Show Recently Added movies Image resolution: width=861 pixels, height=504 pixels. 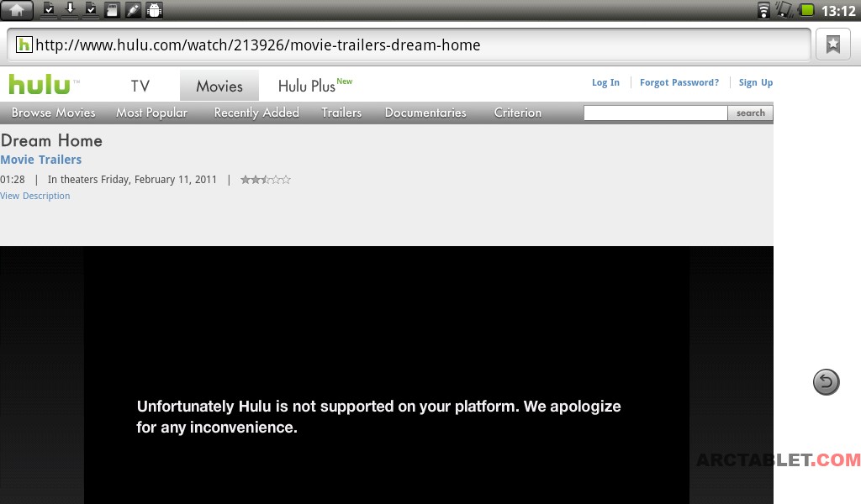pos(256,113)
